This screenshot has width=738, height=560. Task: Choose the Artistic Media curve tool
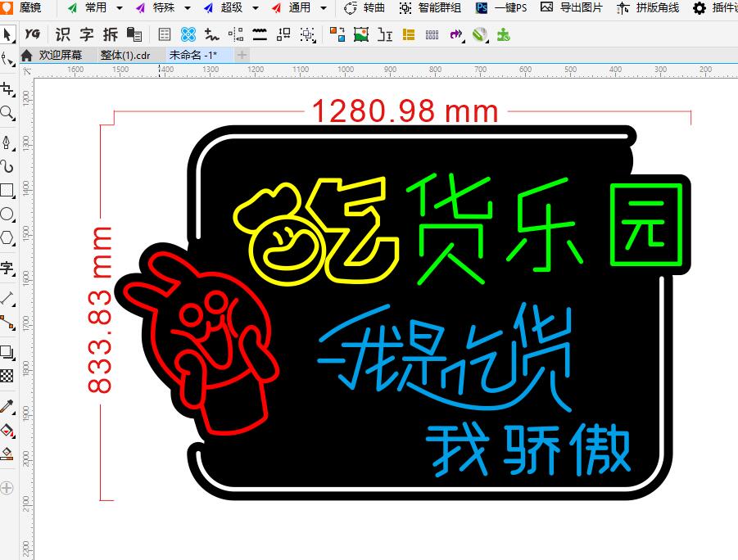tap(7, 166)
